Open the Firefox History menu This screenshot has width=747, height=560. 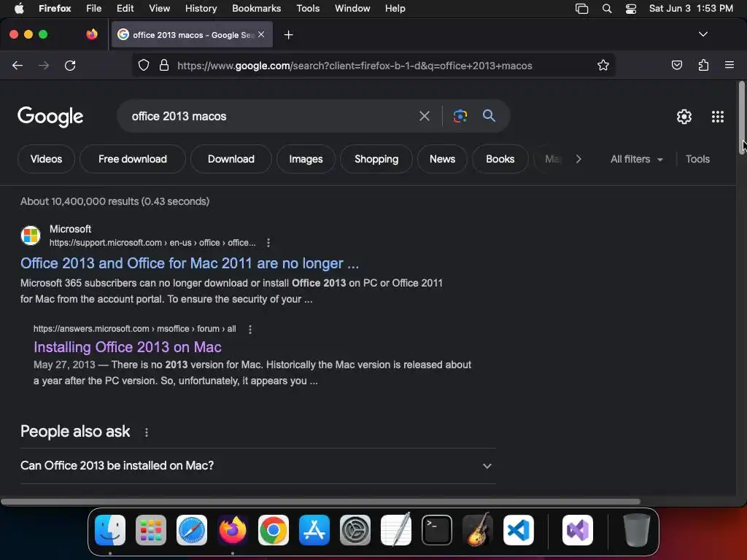point(201,9)
